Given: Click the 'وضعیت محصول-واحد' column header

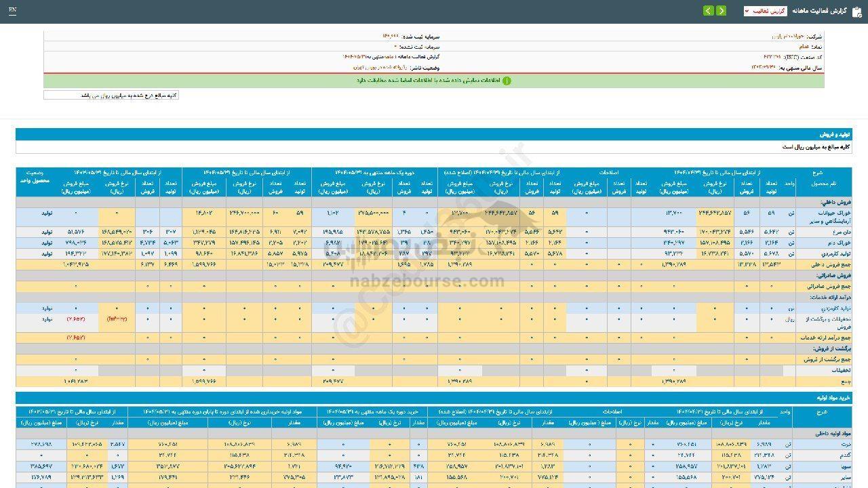Looking at the screenshot, I should (35, 178).
